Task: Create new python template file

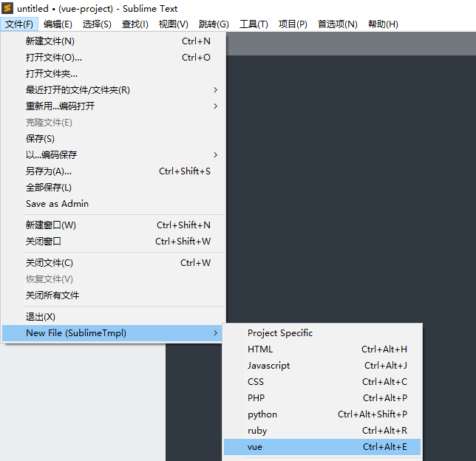Action: tap(322, 414)
